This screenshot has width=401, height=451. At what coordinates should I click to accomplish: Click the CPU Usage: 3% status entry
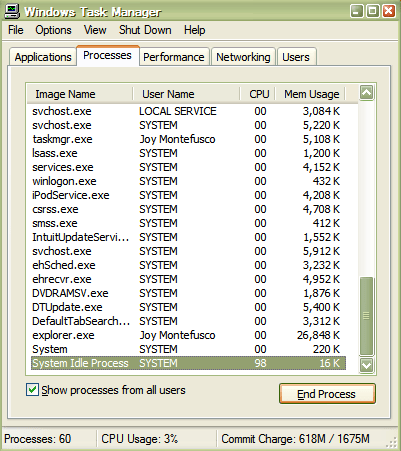click(x=140, y=439)
